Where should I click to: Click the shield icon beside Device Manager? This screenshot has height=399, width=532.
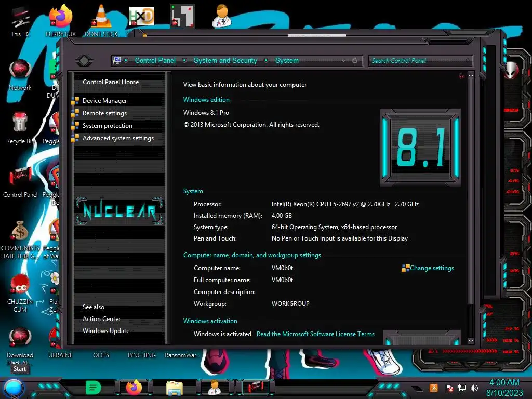click(x=75, y=101)
